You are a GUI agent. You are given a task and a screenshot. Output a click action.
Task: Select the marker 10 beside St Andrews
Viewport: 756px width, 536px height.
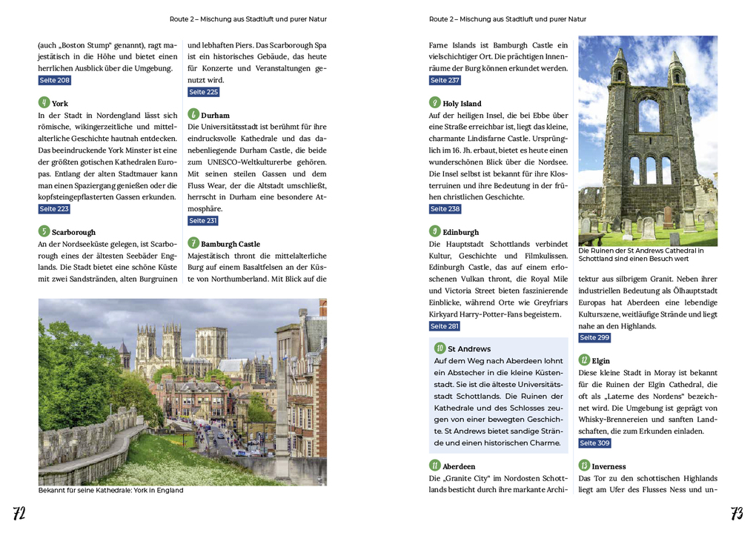pos(440,348)
